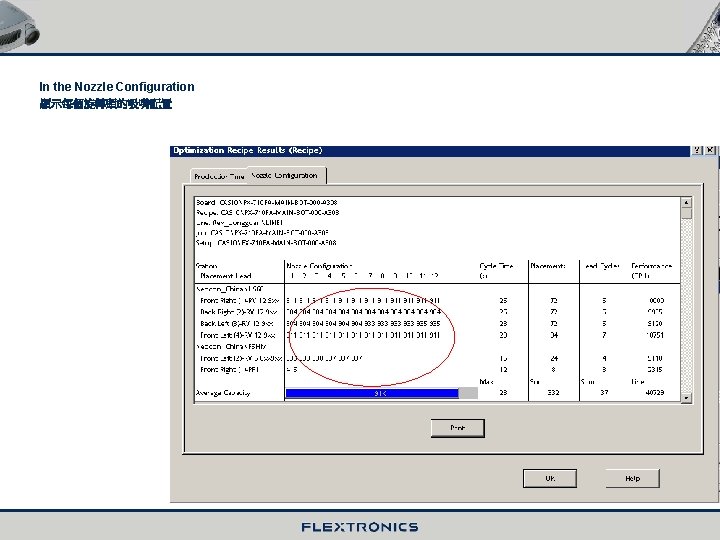The height and width of the screenshot is (540, 720).
Task: Close the Optimization Recipe Results dialog
Action: click(710, 150)
